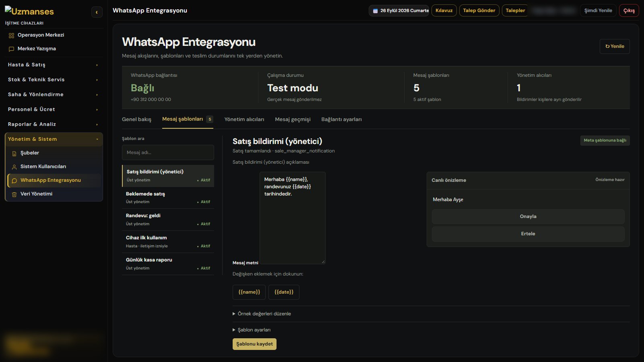Click the Yenile refresh button
This screenshot has width=644, height=362.
(x=615, y=46)
